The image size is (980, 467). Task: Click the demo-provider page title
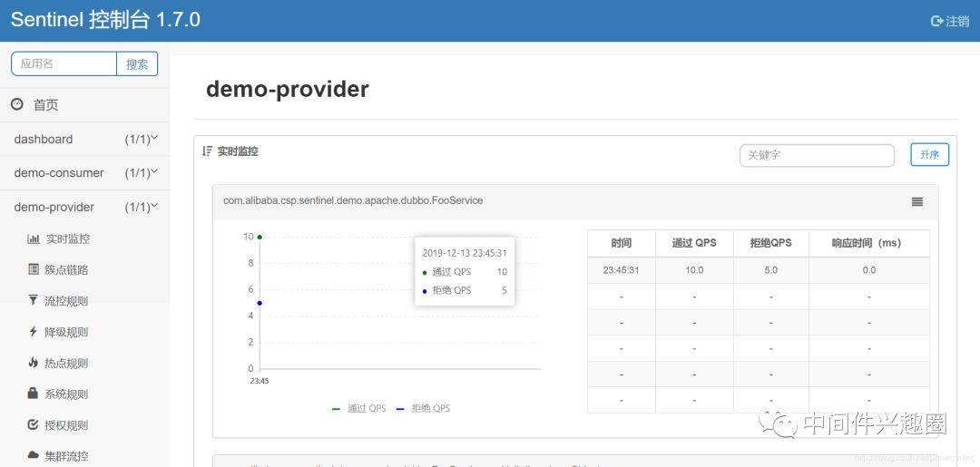click(x=288, y=89)
